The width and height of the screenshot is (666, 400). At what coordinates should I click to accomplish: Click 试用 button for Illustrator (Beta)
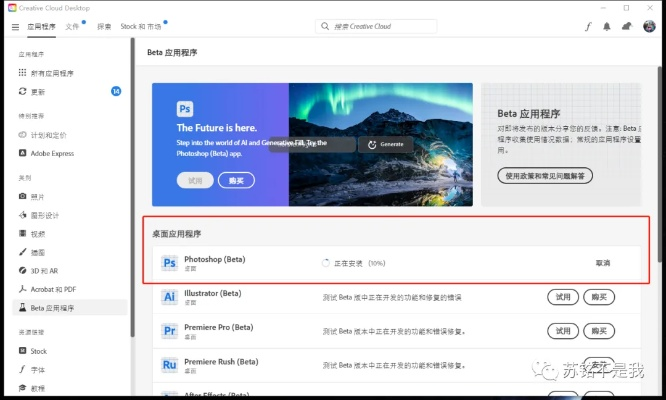pyautogui.click(x=563, y=297)
